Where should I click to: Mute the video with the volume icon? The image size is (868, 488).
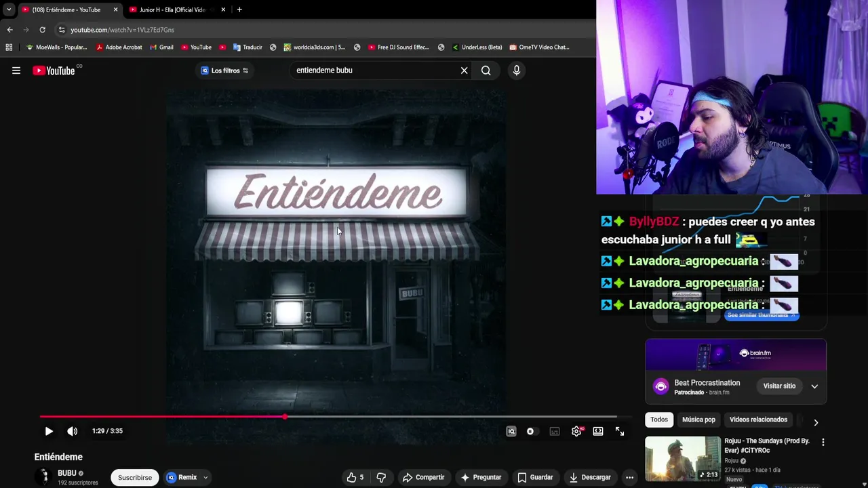click(x=73, y=431)
